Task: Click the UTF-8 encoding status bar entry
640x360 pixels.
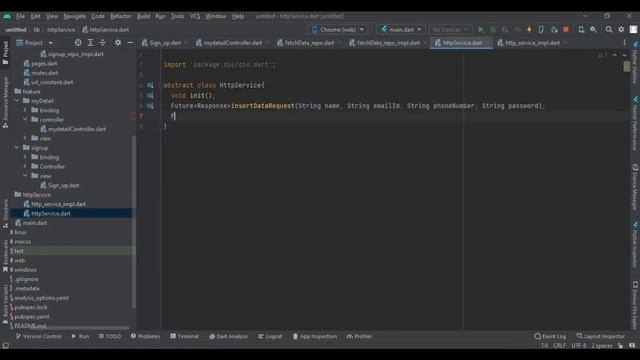Action: pyautogui.click(x=578, y=346)
